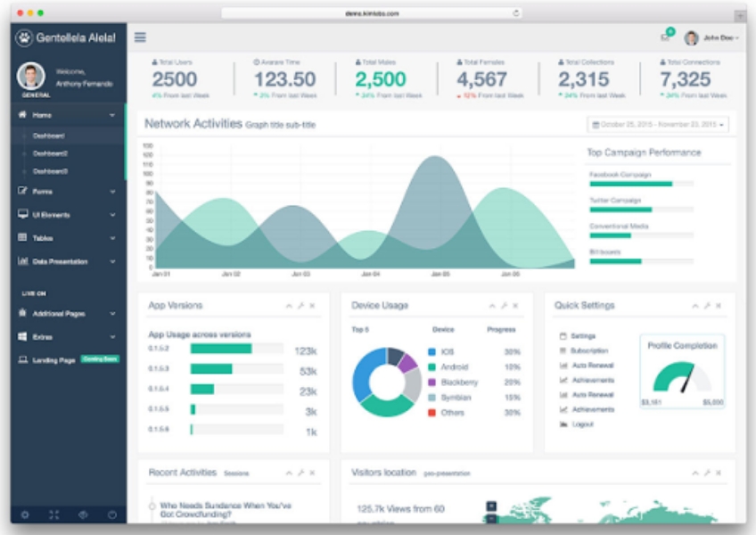
Task: Toggle the sidebar with the hamburger menu icon
Action: (x=140, y=37)
